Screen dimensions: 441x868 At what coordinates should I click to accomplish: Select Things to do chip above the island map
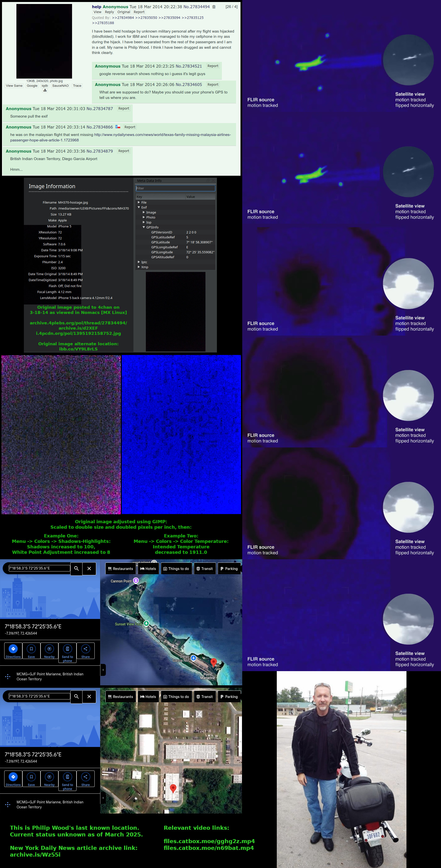click(x=176, y=568)
